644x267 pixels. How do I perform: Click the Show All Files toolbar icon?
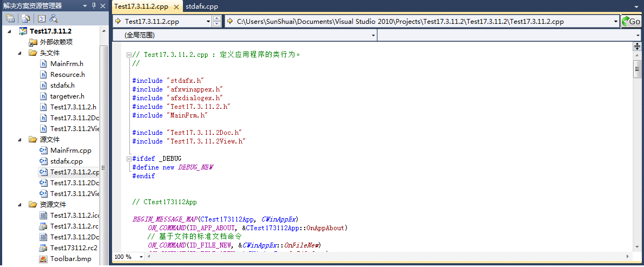(x=26, y=18)
